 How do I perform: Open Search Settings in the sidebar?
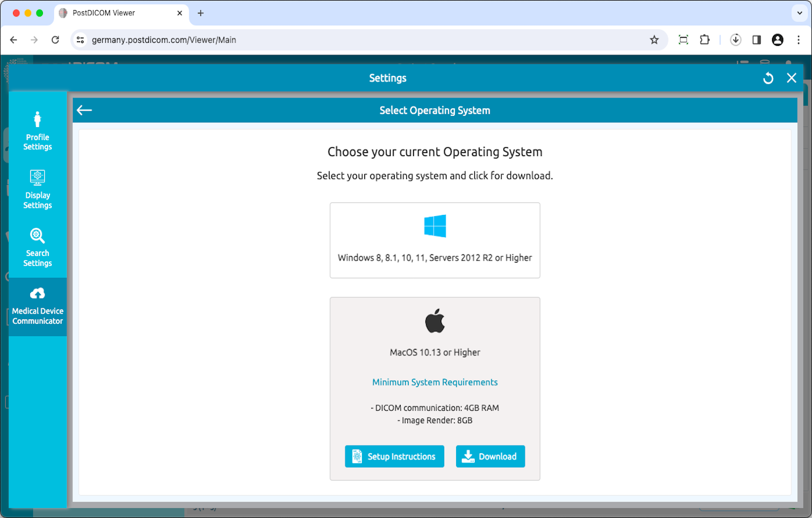[37, 246]
